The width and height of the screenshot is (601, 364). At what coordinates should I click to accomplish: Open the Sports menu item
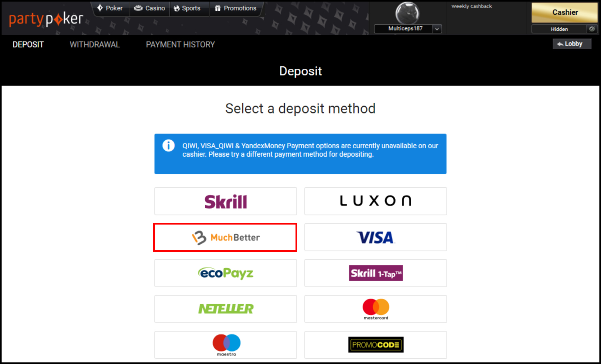pyautogui.click(x=187, y=8)
